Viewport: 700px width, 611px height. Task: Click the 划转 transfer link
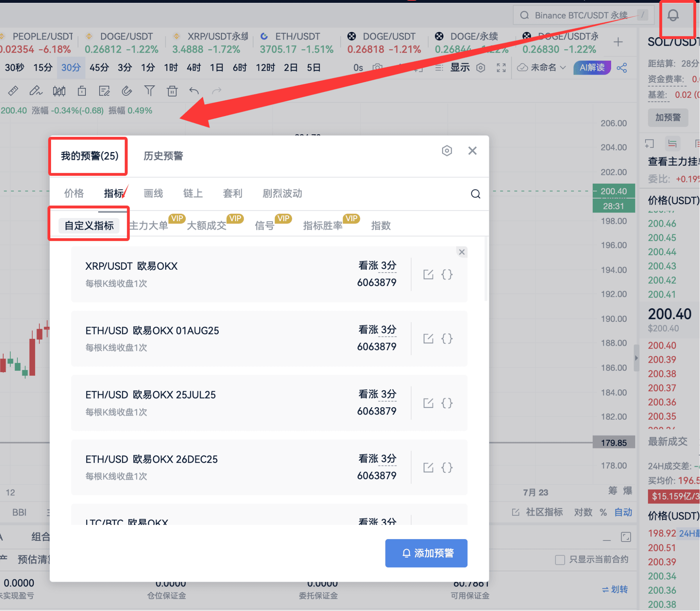click(x=615, y=589)
